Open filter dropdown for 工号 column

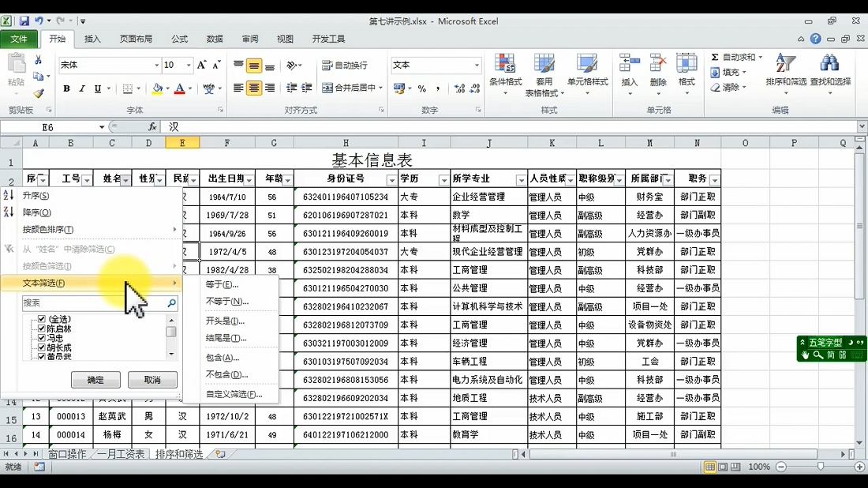pyautogui.click(x=87, y=180)
